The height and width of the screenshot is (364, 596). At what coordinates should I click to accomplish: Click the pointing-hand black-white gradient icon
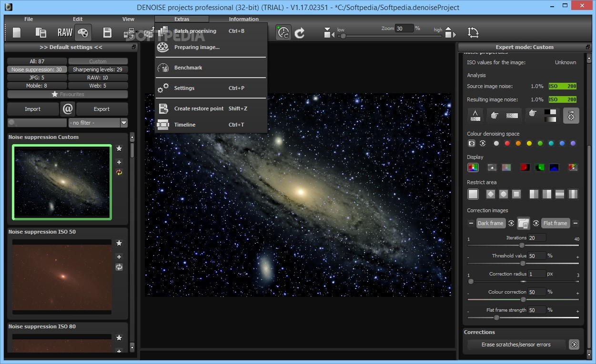(542, 115)
